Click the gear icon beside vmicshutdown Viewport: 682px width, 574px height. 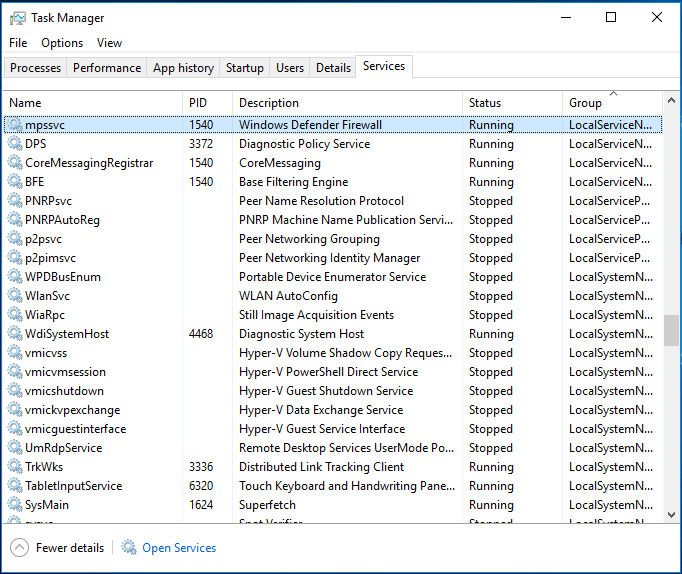coord(15,390)
